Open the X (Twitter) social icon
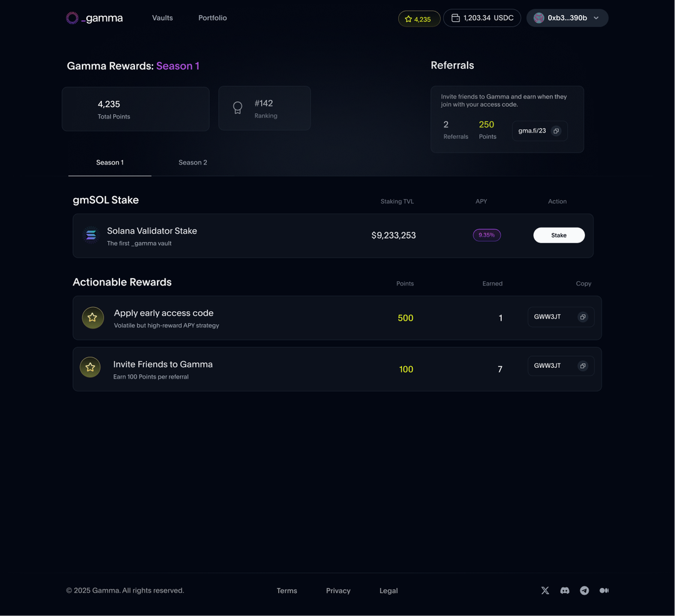 pos(545,590)
